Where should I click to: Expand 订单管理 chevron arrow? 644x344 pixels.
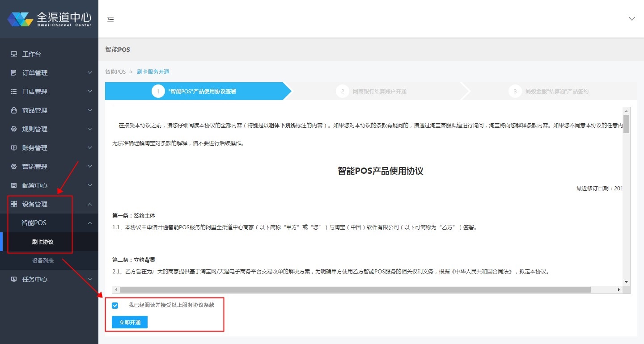(x=90, y=73)
